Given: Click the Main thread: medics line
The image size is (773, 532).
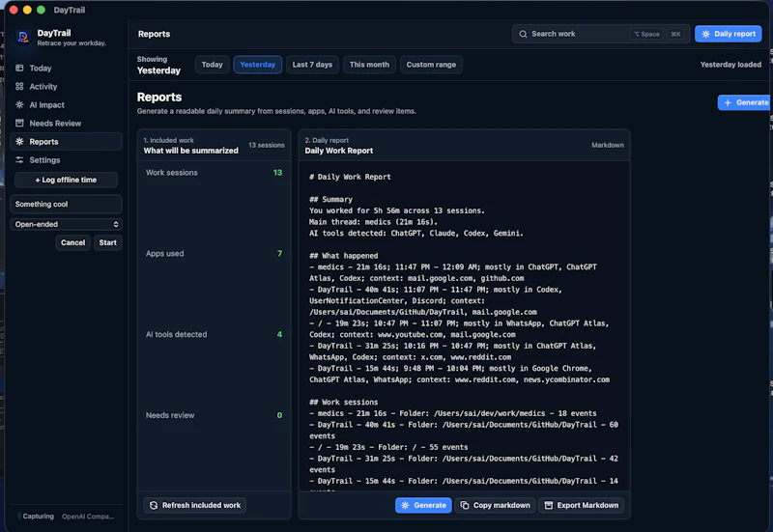Looking at the screenshot, I should 373,222.
